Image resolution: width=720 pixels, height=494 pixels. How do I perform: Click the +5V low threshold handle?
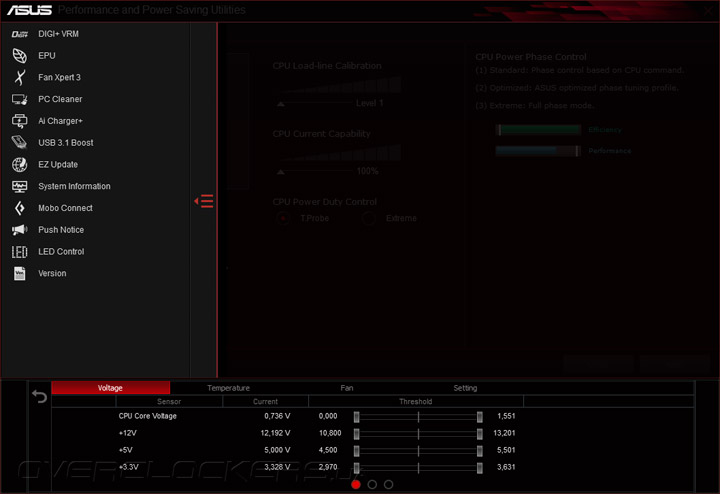pos(356,450)
